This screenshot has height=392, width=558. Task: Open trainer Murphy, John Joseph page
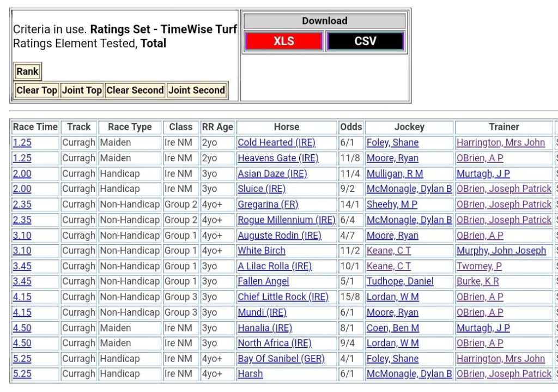pos(501,251)
